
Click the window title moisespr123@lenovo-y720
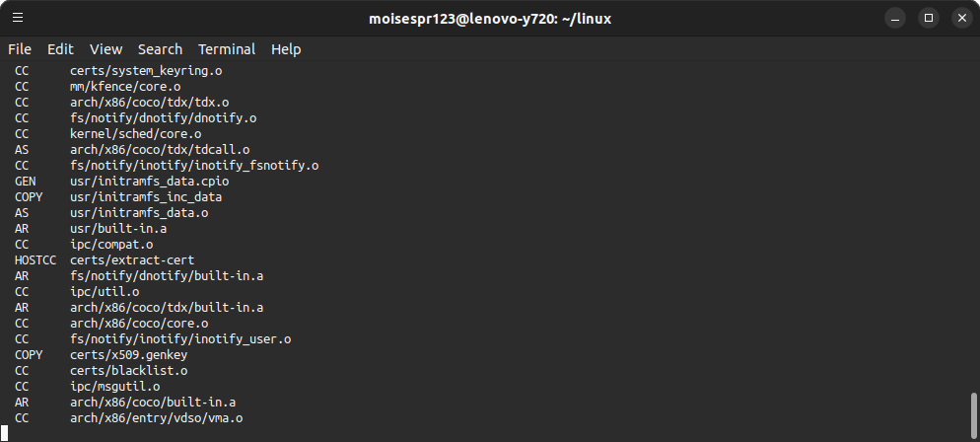click(x=460, y=19)
